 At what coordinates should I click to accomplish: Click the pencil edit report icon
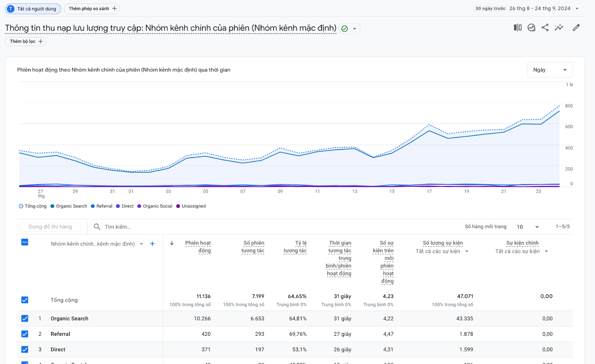click(x=576, y=27)
